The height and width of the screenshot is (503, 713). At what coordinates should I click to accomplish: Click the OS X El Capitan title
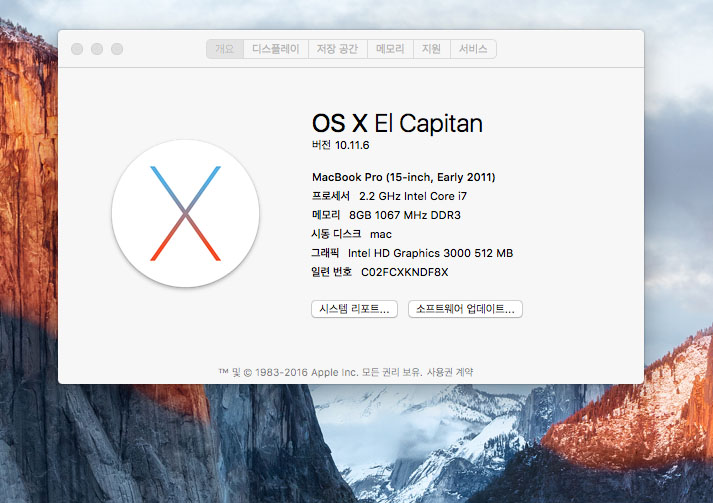pos(397,124)
